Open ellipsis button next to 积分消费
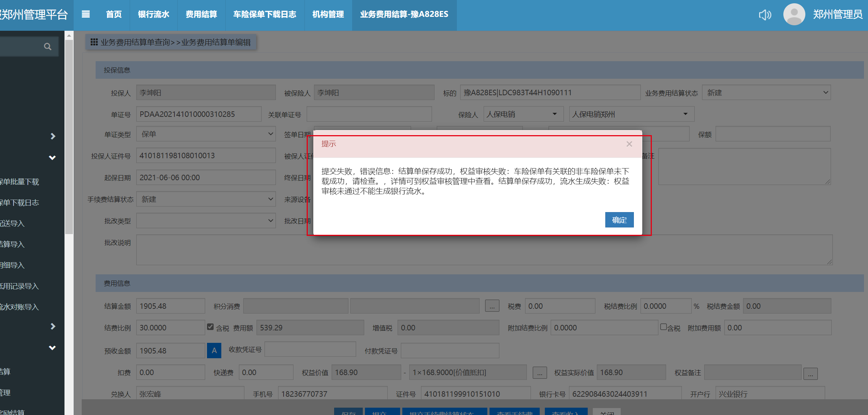The image size is (868, 415). pyautogui.click(x=492, y=306)
